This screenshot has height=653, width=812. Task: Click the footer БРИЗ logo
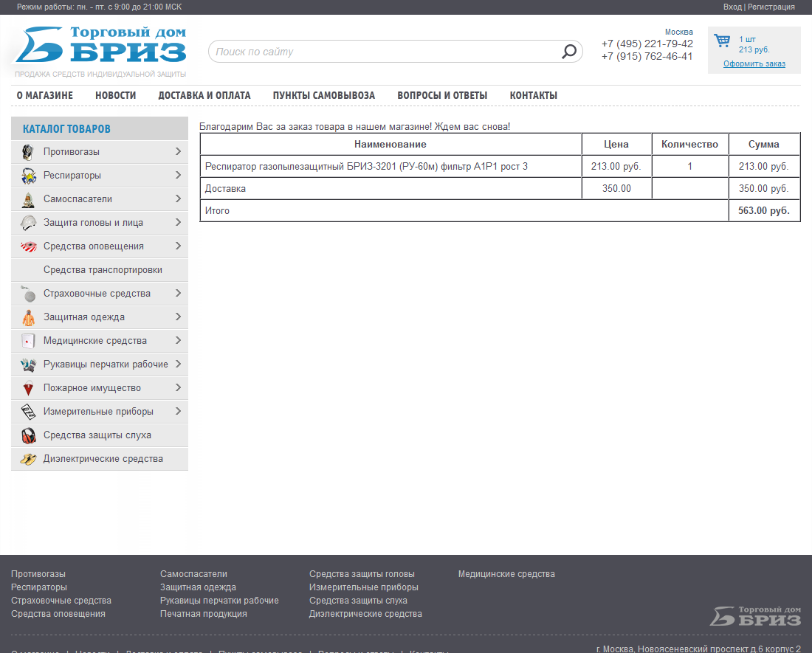point(755,616)
